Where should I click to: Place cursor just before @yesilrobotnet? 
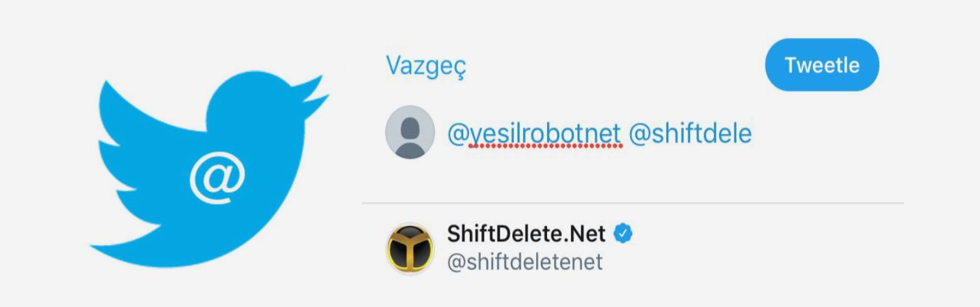[x=449, y=133]
